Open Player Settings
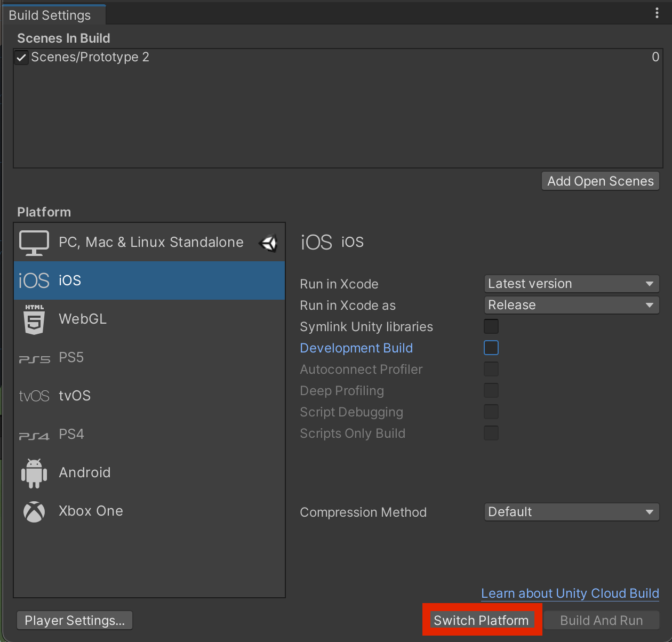This screenshot has height=642, width=672. pyautogui.click(x=75, y=621)
